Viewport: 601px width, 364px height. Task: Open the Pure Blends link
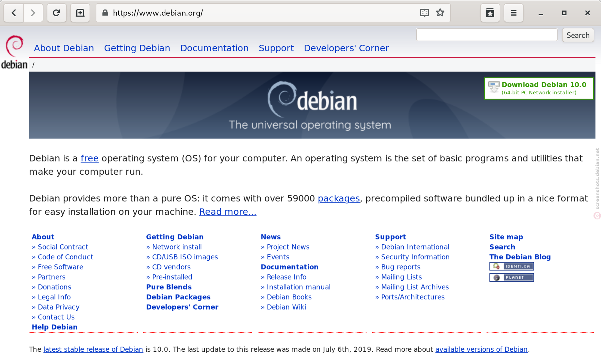(x=169, y=287)
